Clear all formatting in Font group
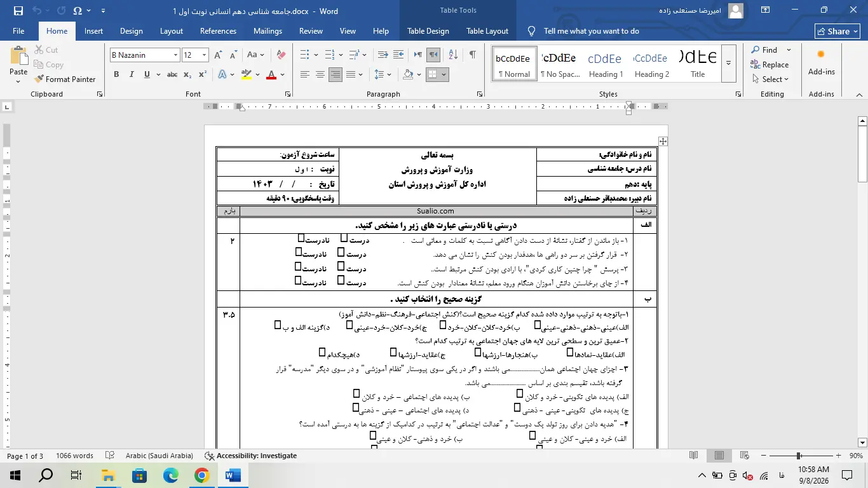The image size is (868, 488). point(281,55)
